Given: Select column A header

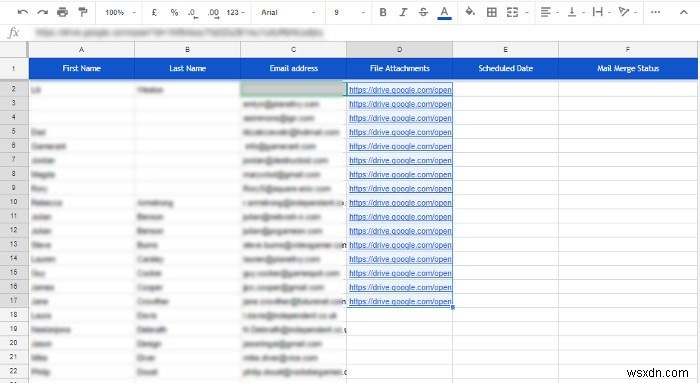Looking at the screenshot, I should tap(81, 50).
